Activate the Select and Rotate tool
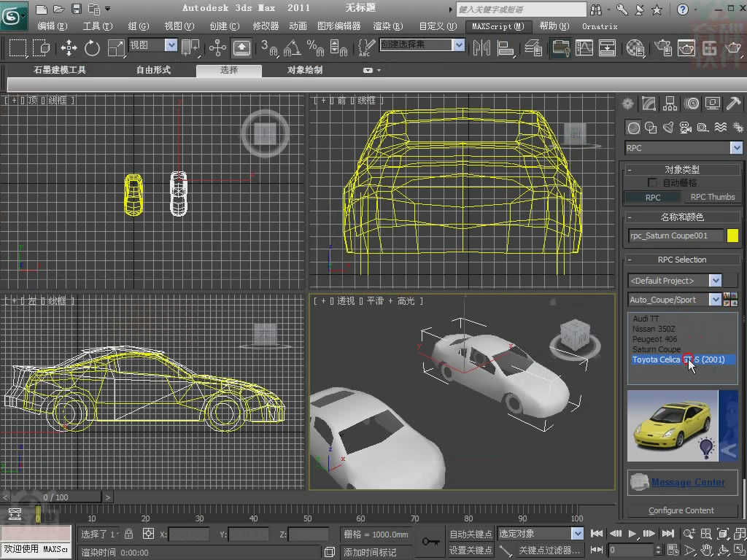 click(x=92, y=47)
